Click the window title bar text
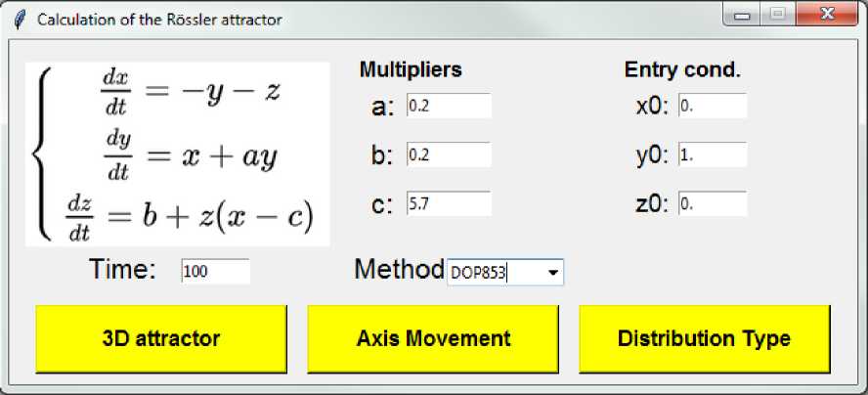 click(x=159, y=20)
